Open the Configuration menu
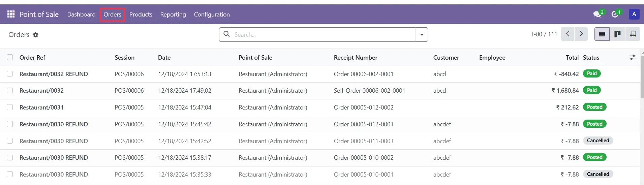The height and width of the screenshot is (185, 644). pos(212,14)
